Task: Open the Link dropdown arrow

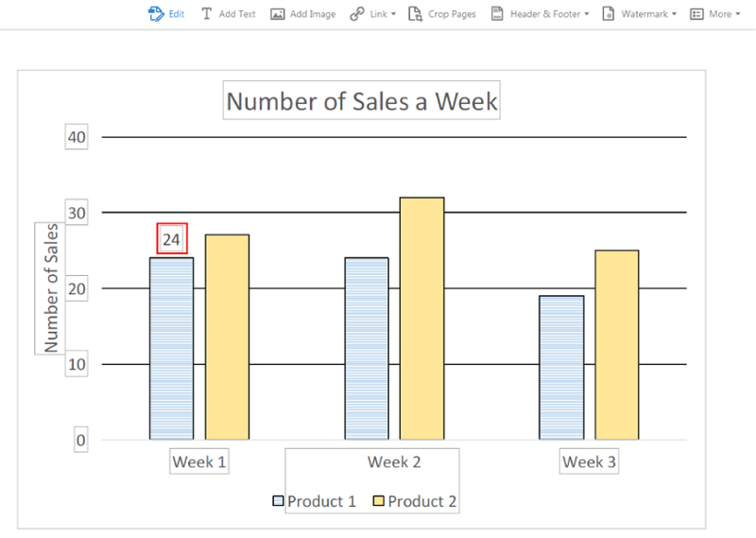Action: (393, 14)
